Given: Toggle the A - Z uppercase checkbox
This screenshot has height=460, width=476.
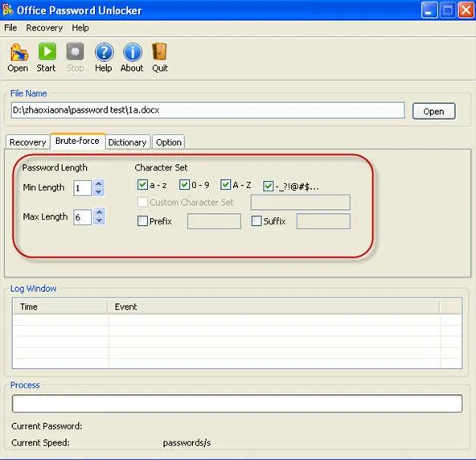Looking at the screenshot, I should (225, 185).
